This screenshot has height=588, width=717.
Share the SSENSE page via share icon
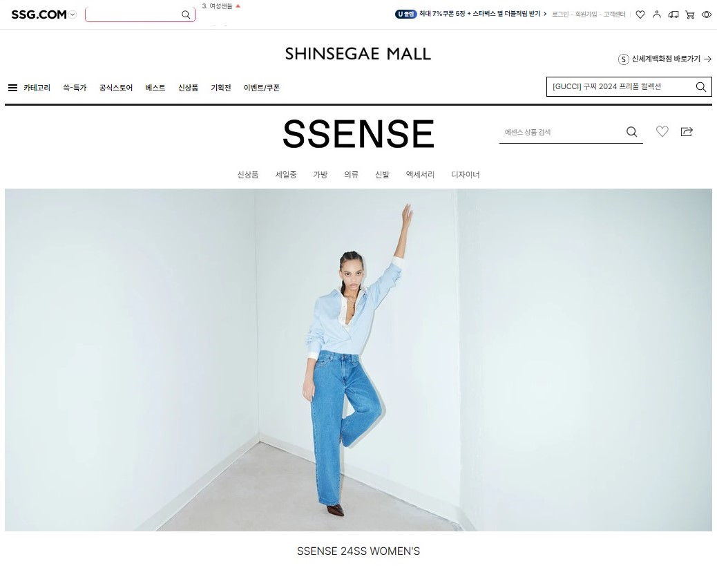[687, 132]
